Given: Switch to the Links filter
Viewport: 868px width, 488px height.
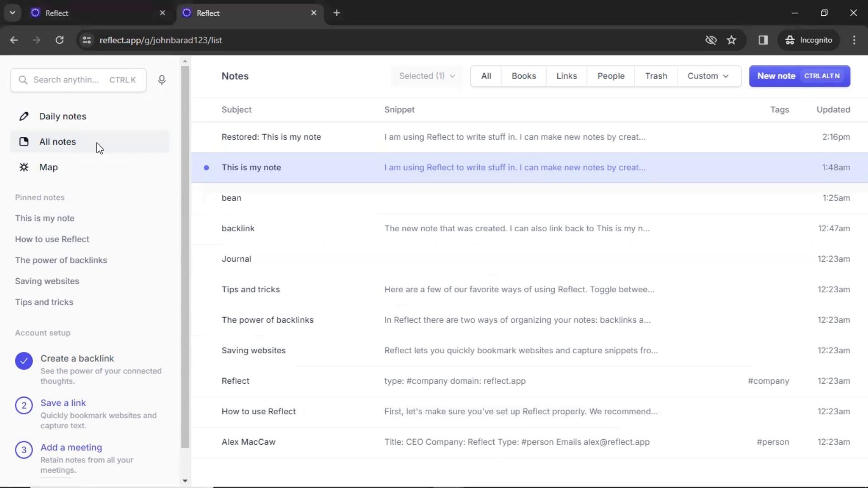Looking at the screenshot, I should pos(566,76).
